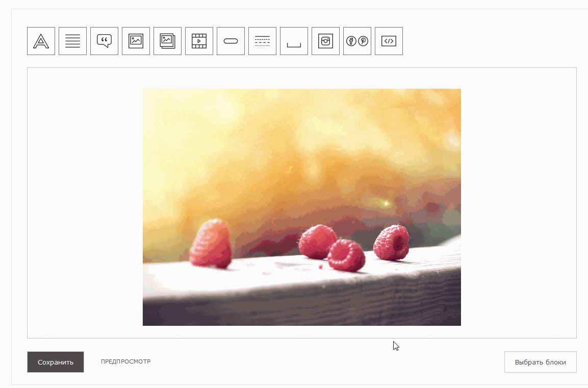
Task: Insert an Instagram block
Action: [325, 41]
